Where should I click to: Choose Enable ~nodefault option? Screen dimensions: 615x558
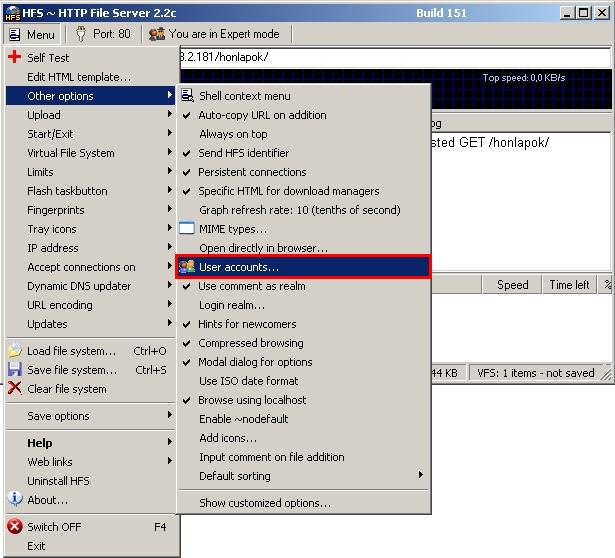(303, 419)
